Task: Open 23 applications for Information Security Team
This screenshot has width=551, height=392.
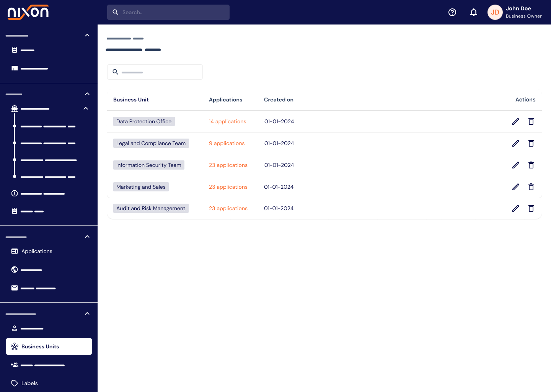Action: click(228, 165)
